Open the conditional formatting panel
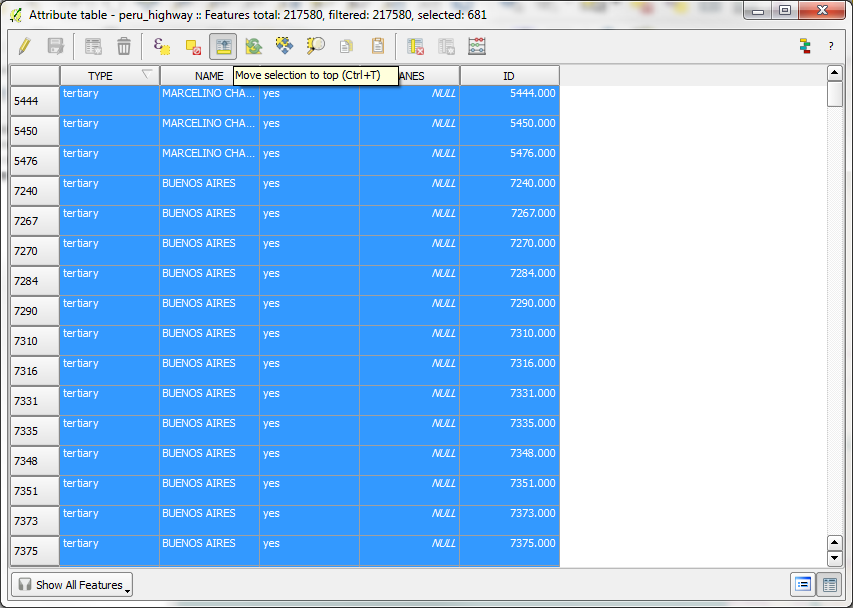Viewport: 853px width, 608px height. coord(804,46)
